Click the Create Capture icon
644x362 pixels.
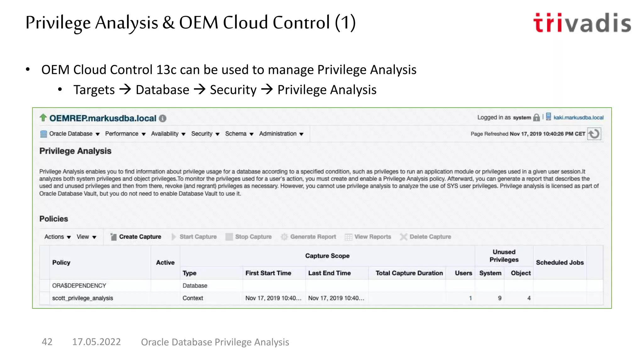(114, 237)
